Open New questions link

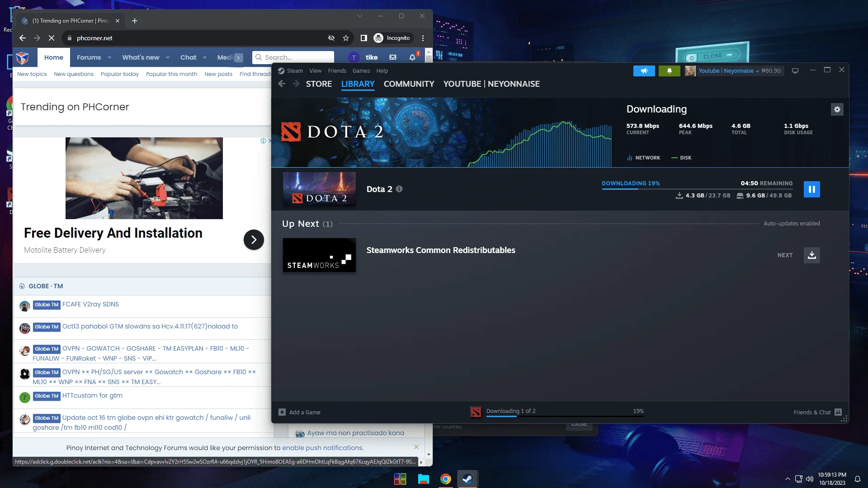pyautogui.click(x=74, y=74)
